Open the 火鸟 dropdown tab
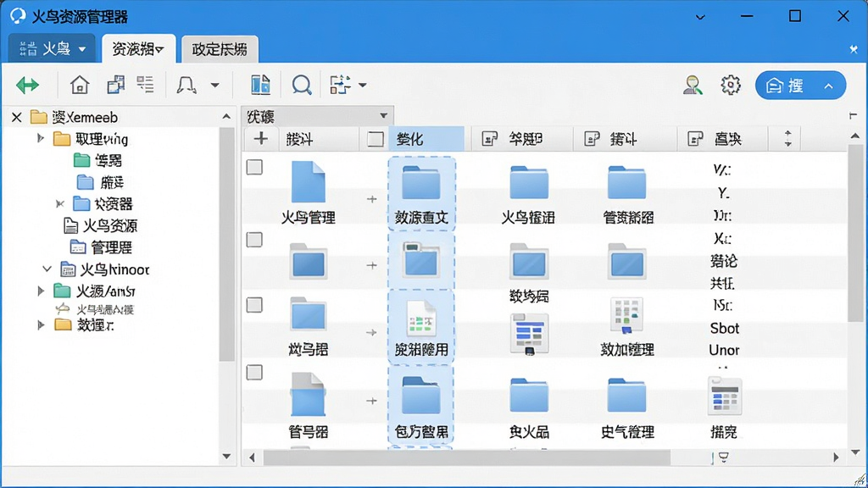Image resolution: width=868 pixels, height=488 pixels. 52,48
